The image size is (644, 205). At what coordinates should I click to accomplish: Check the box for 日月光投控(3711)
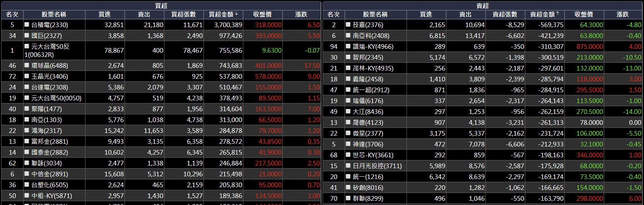pyautogui.click(x=348, y=165)
